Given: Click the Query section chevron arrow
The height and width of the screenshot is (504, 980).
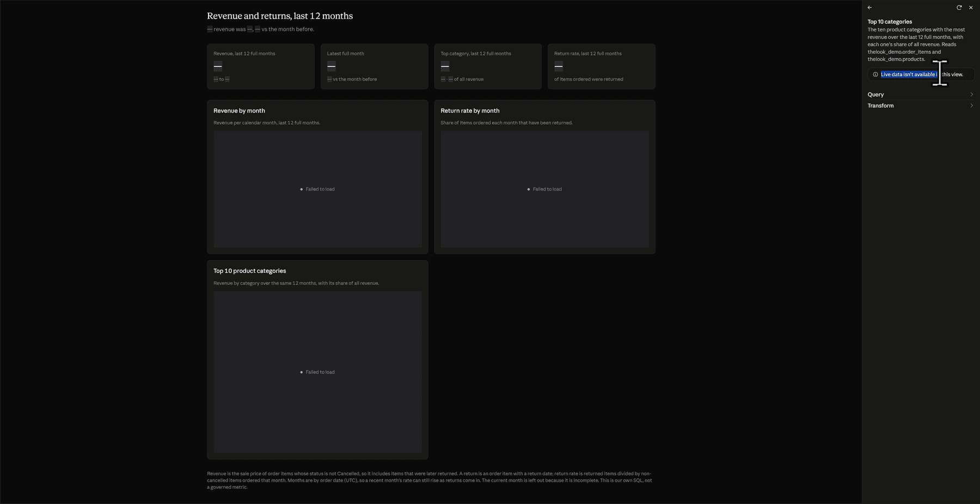Looking at the screenshot, I should 971,95.
